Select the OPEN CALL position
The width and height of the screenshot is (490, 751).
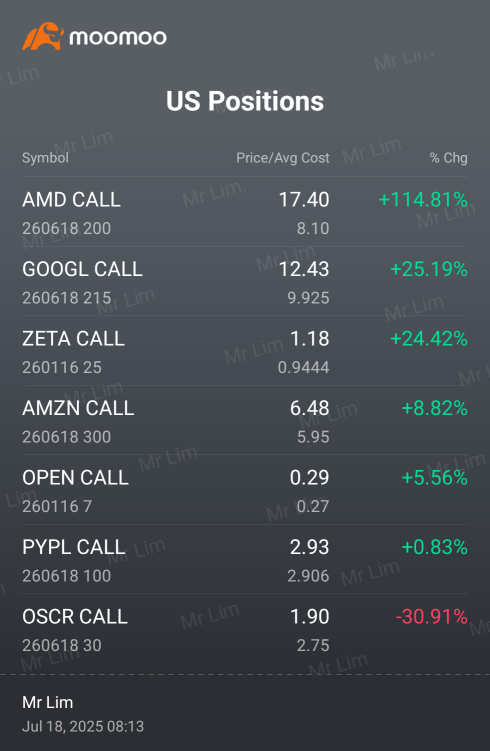(x=245, y=489)
